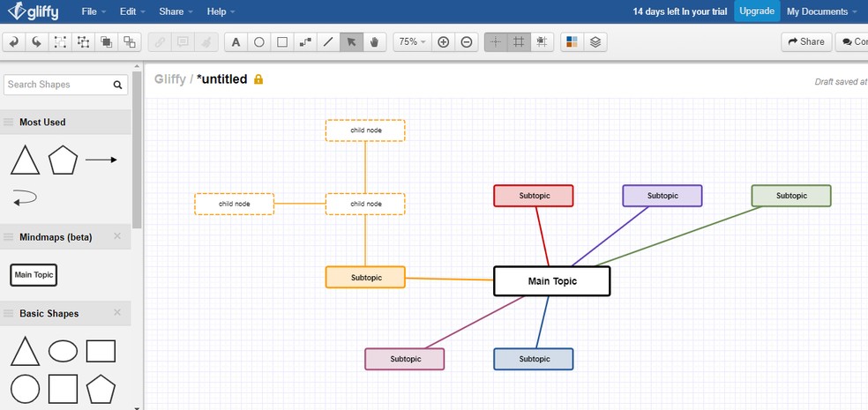Select the Ellipse drawing tool

click(x=259, y=41)
